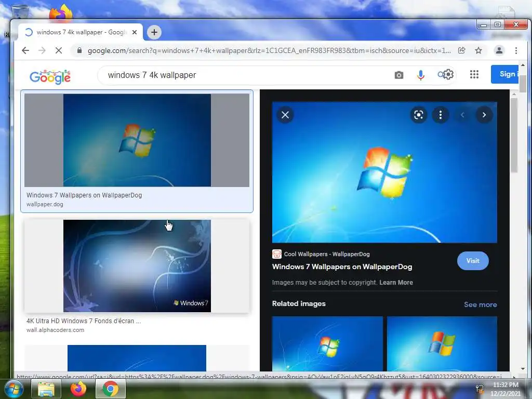
Task: Open the Recycle Bin on the desktop
Action: tap(20, 11)
